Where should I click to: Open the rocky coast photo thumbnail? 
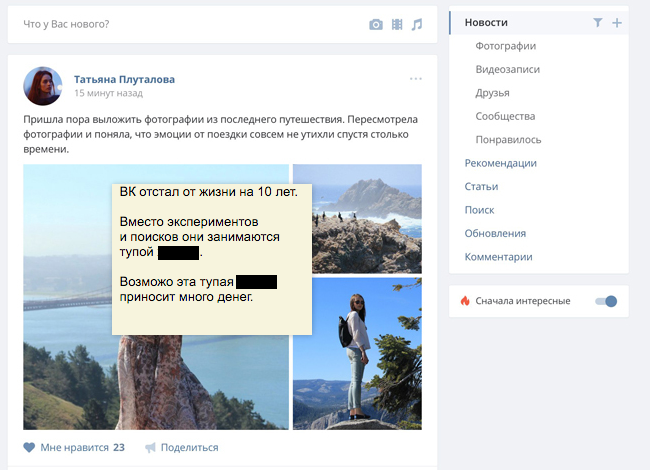tap(357, 218)
